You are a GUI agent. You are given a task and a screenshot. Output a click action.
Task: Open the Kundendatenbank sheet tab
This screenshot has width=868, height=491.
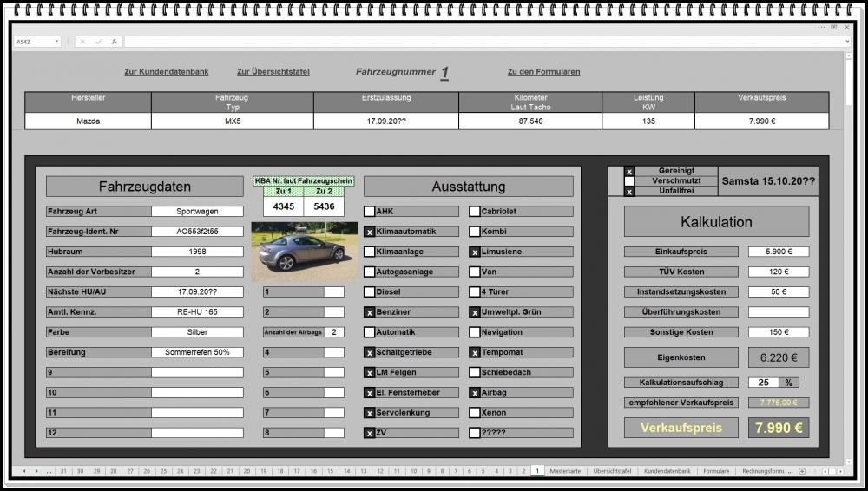(x=667, y=471)
